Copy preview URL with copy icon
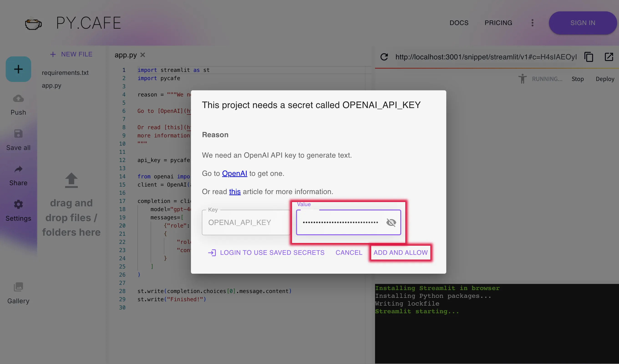 pyautogui.click(x=589, y=57)
